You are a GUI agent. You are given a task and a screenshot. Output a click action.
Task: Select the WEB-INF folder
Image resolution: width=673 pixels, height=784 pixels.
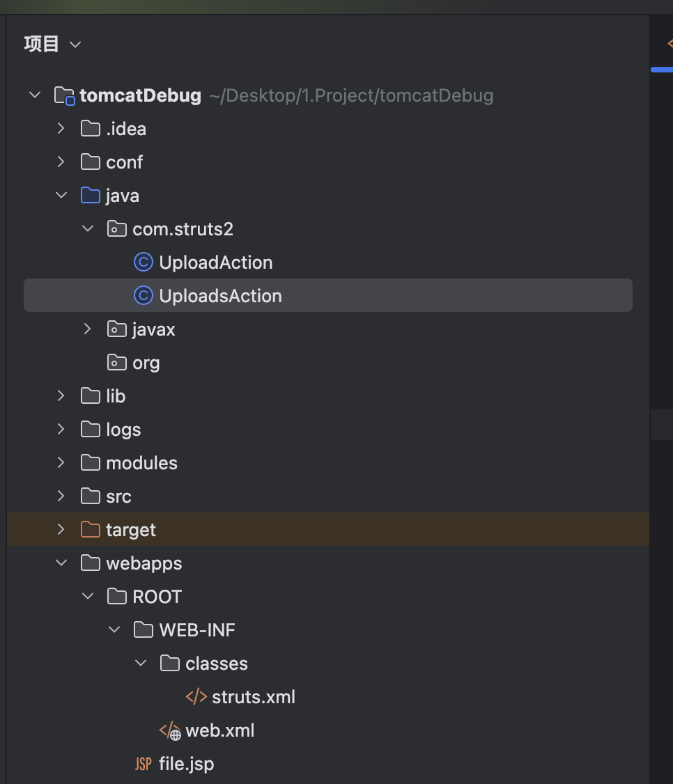[x=197, y=629]
